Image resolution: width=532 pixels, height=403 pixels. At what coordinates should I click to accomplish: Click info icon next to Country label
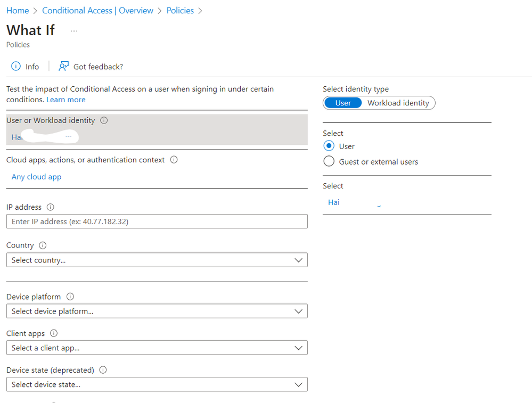(x=43, y=245)
